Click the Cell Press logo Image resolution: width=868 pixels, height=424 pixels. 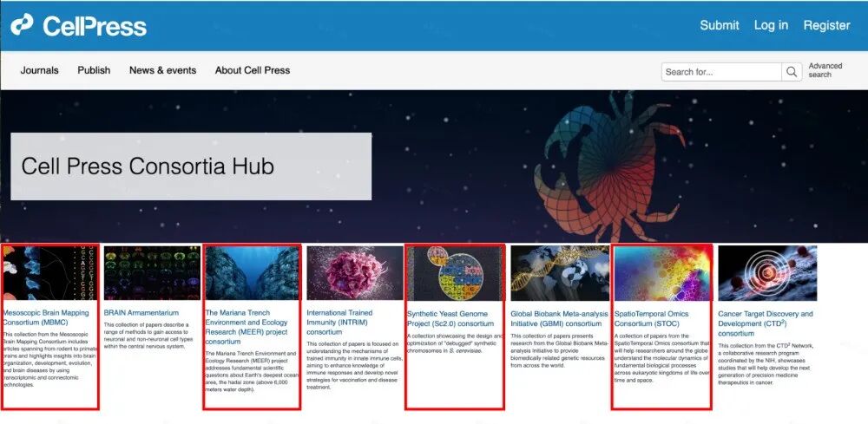(x=78, y=25)
